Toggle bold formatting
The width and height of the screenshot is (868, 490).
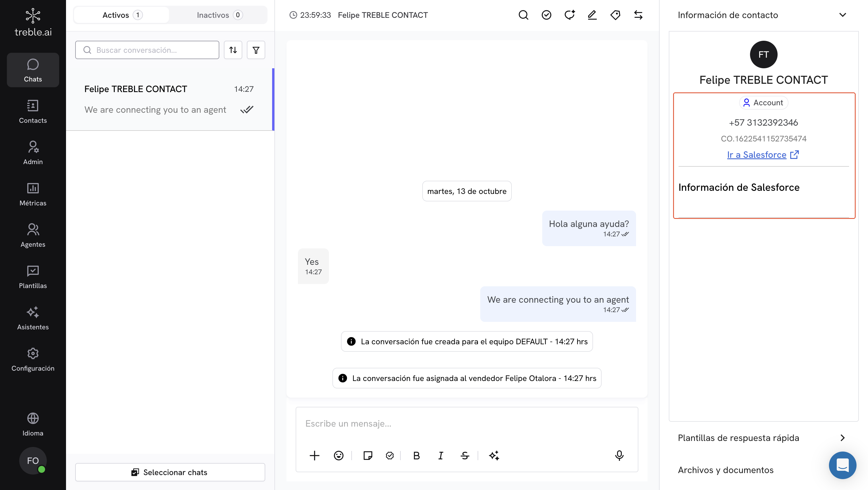[416, 455]
